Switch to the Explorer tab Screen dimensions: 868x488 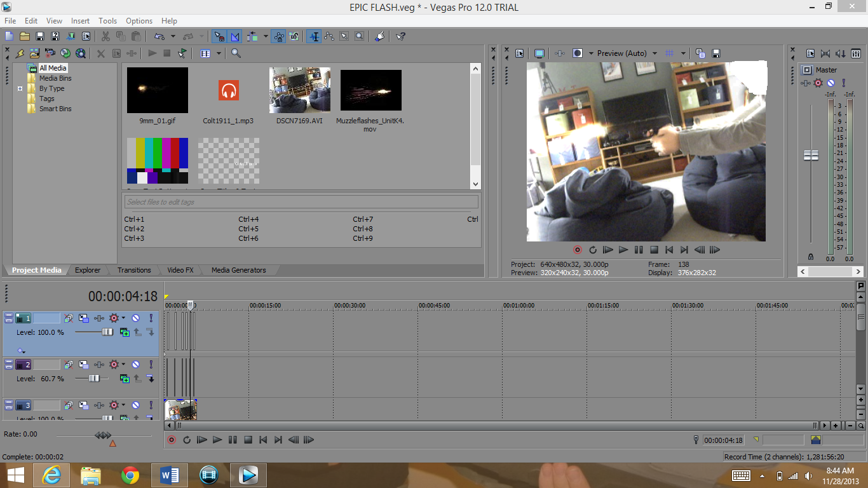pos(88,270)
